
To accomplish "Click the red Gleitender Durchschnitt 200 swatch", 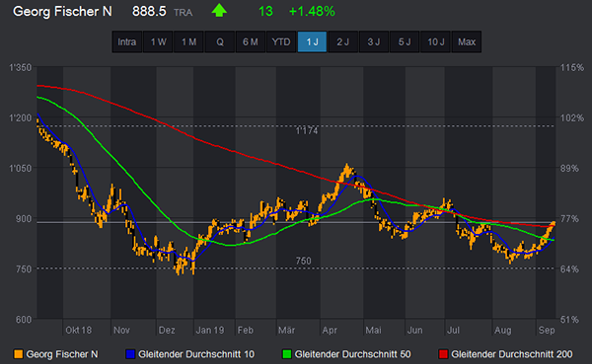I will (x=443, y=354).
